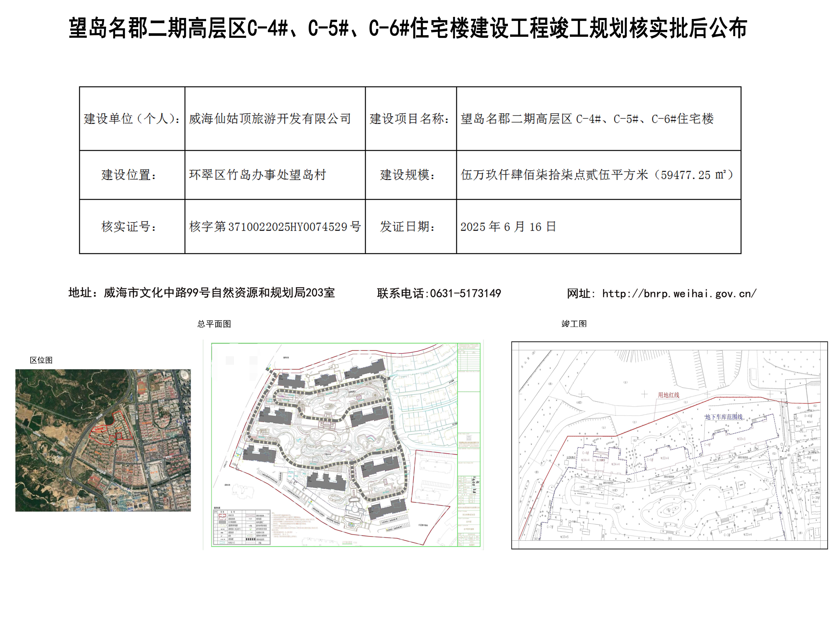Image resolution: width=840 pixels, height=618 pixels.
Task: Select the project name table cell
Action: (x=598, y=119)
